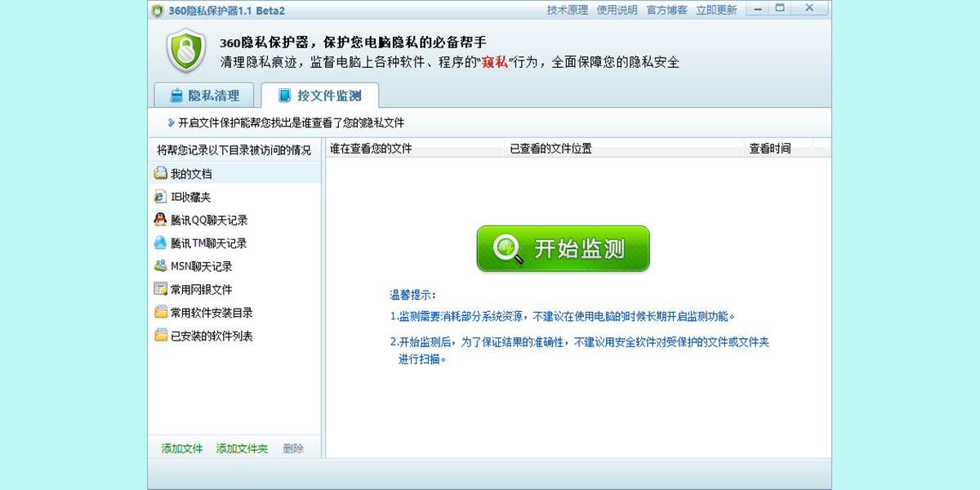Select 常用软件安装目录 in the list
Image resolution: width=980 pixels, height=490 pixels.
pos(235,312)
